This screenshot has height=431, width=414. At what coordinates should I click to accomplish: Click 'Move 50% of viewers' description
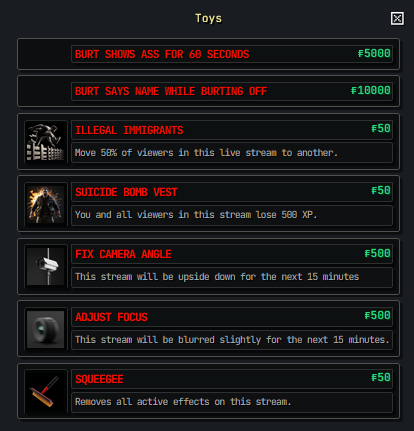click(x=206, y=153)
